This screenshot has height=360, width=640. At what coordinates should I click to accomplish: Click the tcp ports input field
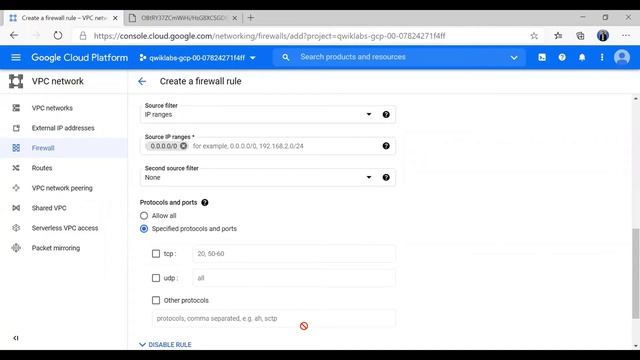pyautogui.click(x=294, y=254)
